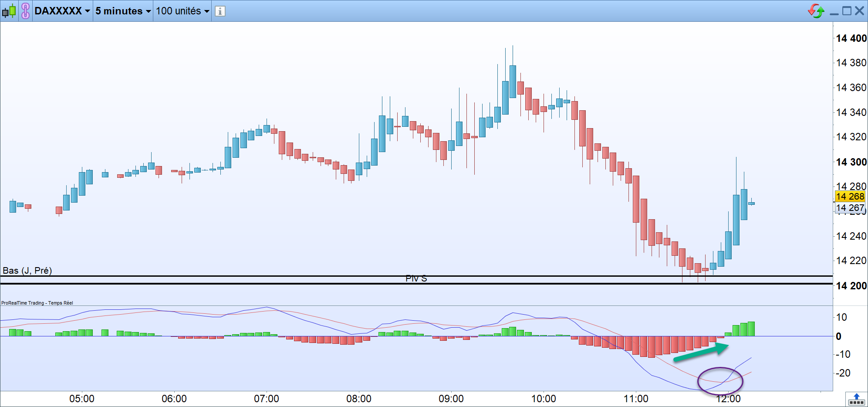The image size is (868, 407).
Task: Click the 11:00 time axis label
Action: click(x=636, y=399)
